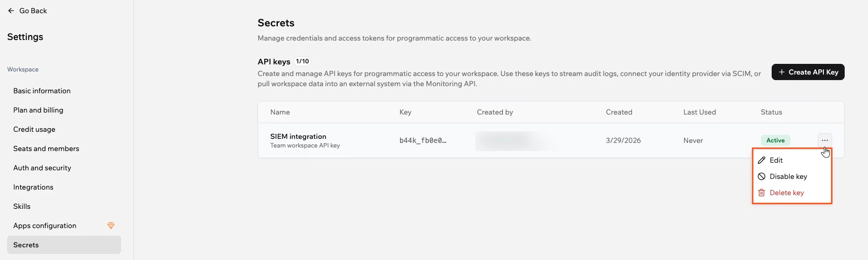Click the Status column header
Screen dimensions: 868x260
click(771, 112)
